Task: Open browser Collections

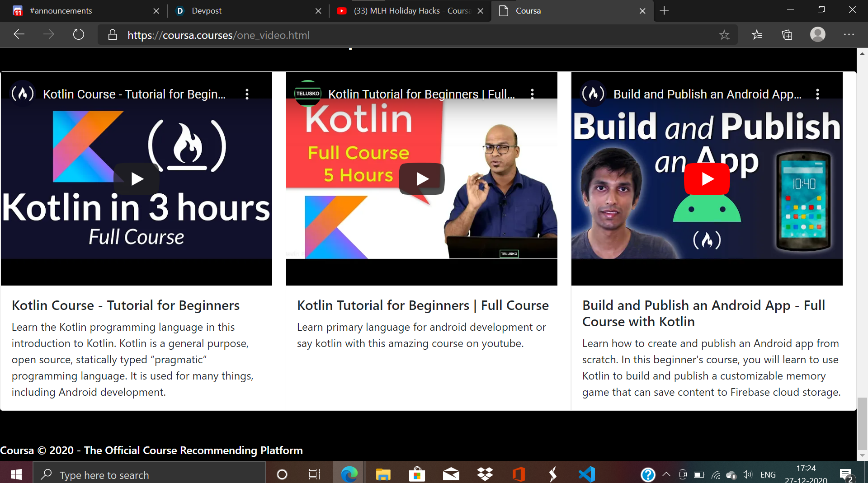Action: pyautogui.click(x=787, y=35)
